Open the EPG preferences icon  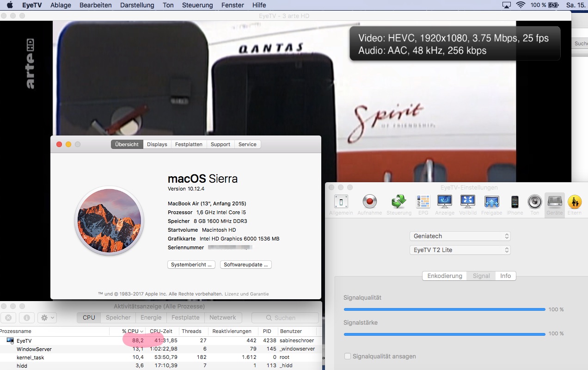click(x=423, y=205)
